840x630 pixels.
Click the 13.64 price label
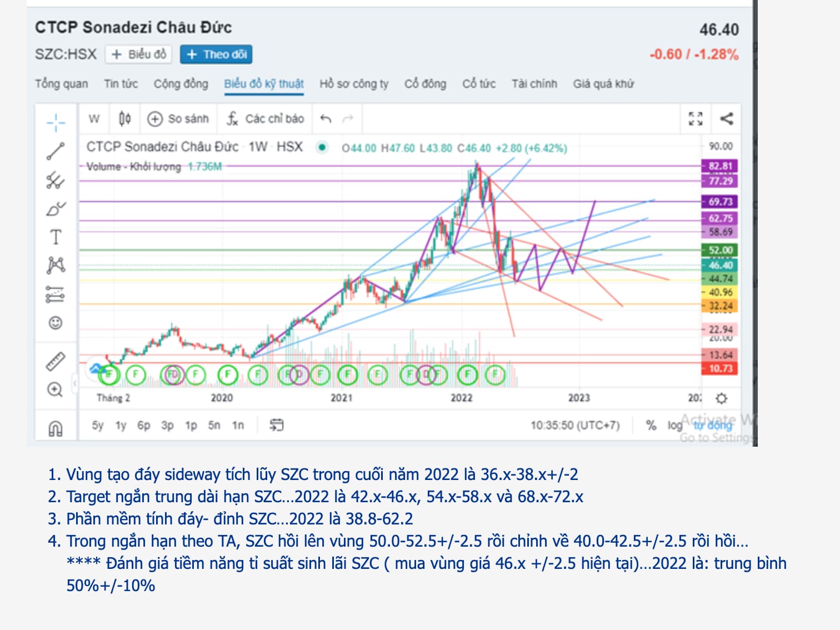click(720, 354)
